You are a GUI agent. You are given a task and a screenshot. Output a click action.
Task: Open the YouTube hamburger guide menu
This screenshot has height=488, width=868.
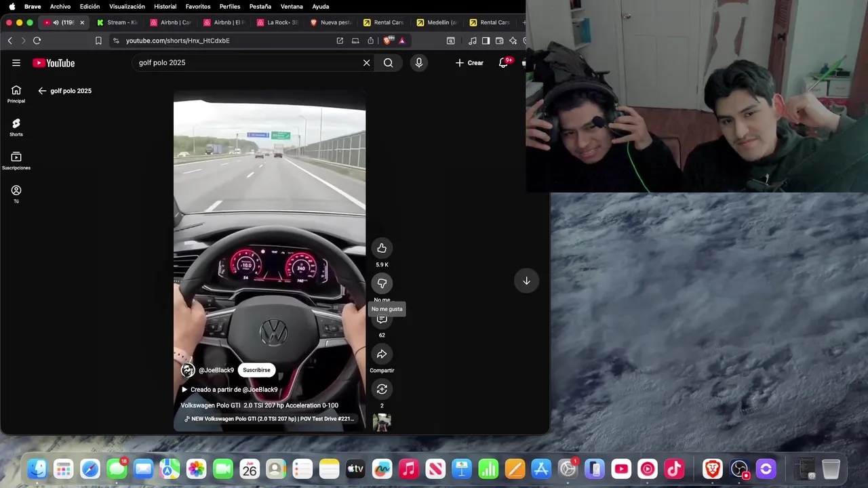pyautogui.click(x=16, y=63)
